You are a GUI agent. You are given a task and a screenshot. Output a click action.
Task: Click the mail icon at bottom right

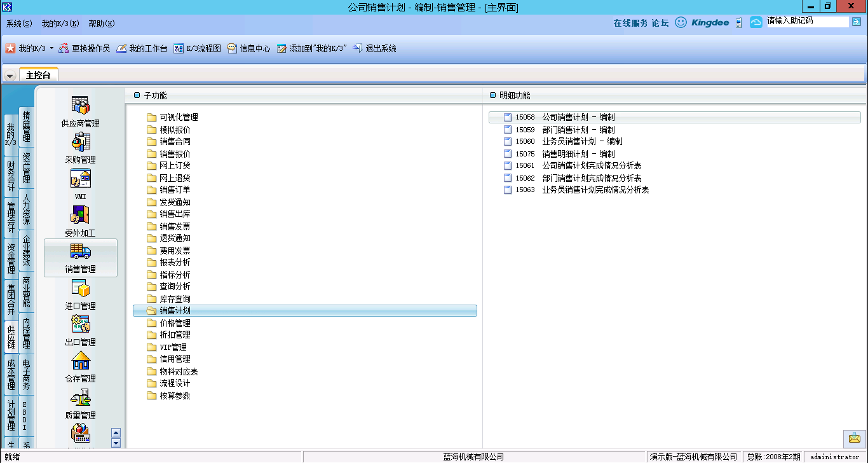(x=854, y=438)
